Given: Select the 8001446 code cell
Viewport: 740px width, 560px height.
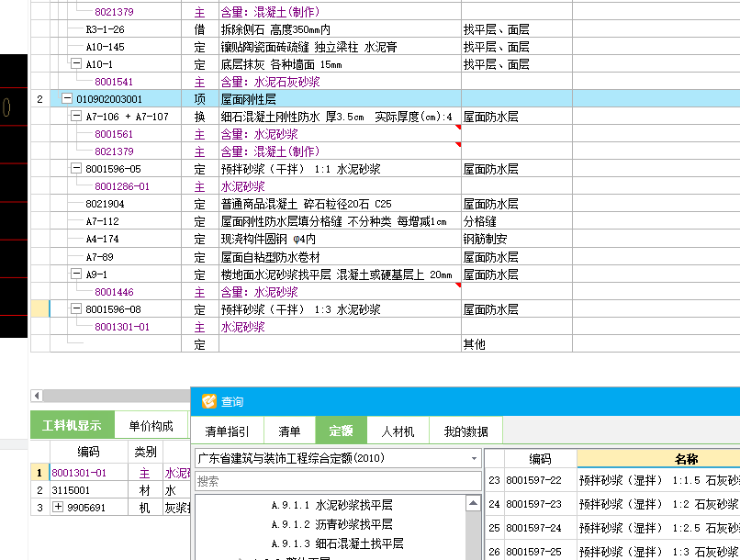Looking at the screenshot, I should [114, 292].
